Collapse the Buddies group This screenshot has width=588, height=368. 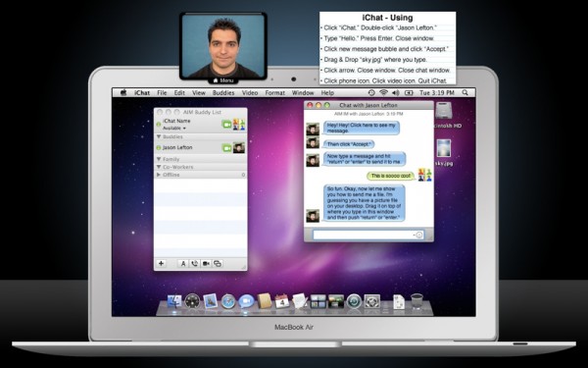159,137
